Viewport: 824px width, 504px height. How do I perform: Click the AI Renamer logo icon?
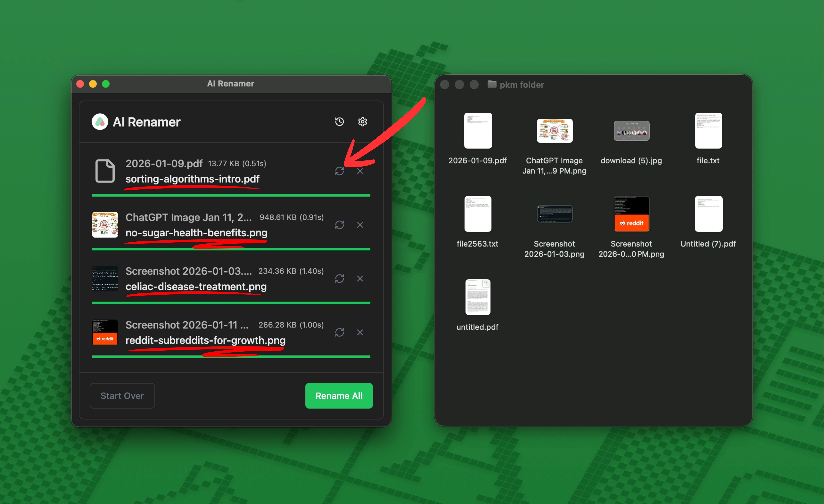pyautogui.click(x=100, y=122)
